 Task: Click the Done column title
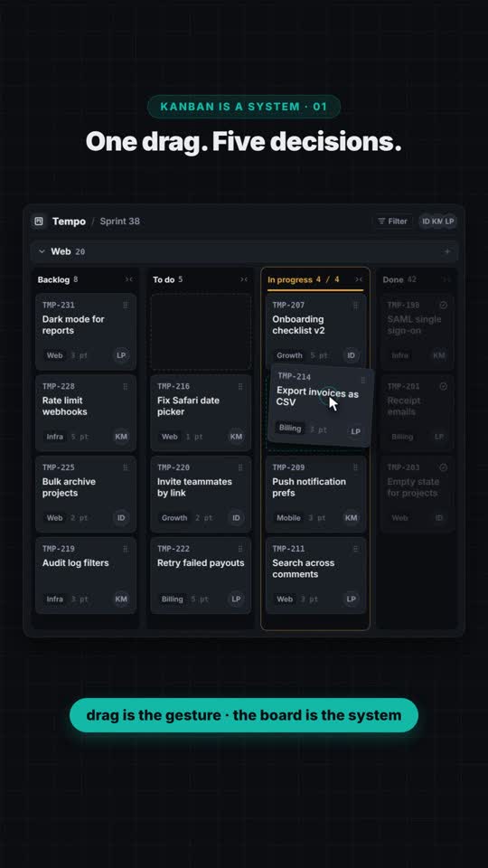[393, 279]
